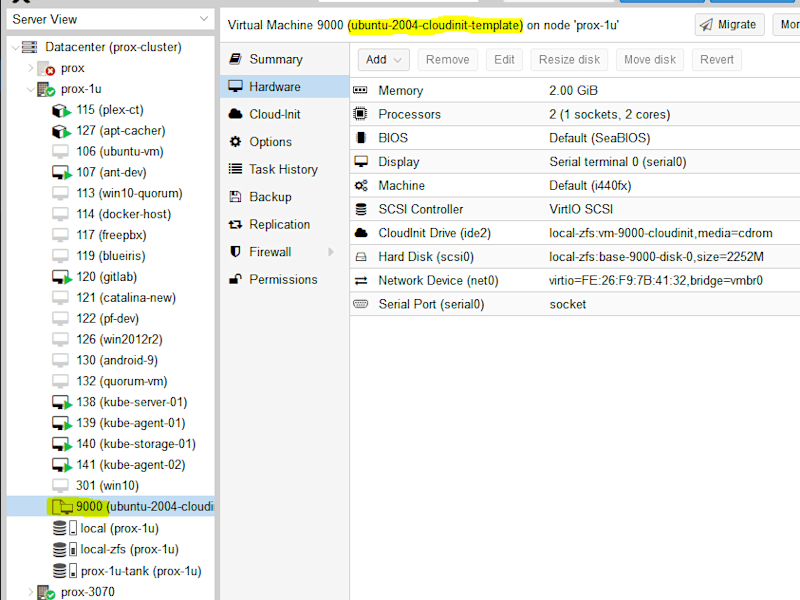The image size is (800, 600).
Task: Open Task History list icon
Action: click(235, 169)
